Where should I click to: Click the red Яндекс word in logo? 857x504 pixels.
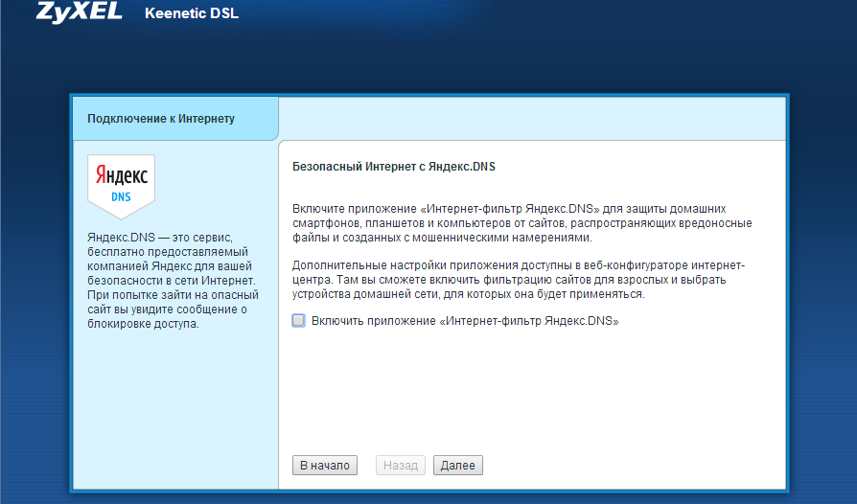[121, 177]
